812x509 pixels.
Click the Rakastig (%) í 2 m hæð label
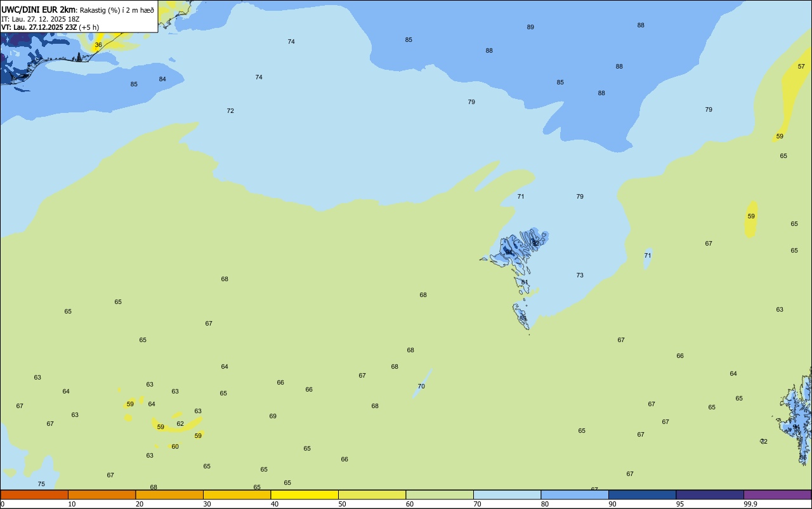coord(117,10)
